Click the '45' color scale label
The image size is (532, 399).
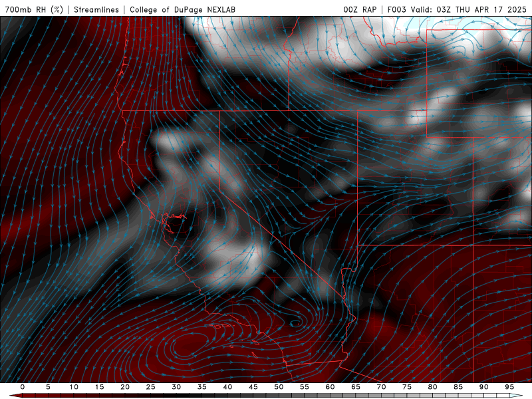253,387
